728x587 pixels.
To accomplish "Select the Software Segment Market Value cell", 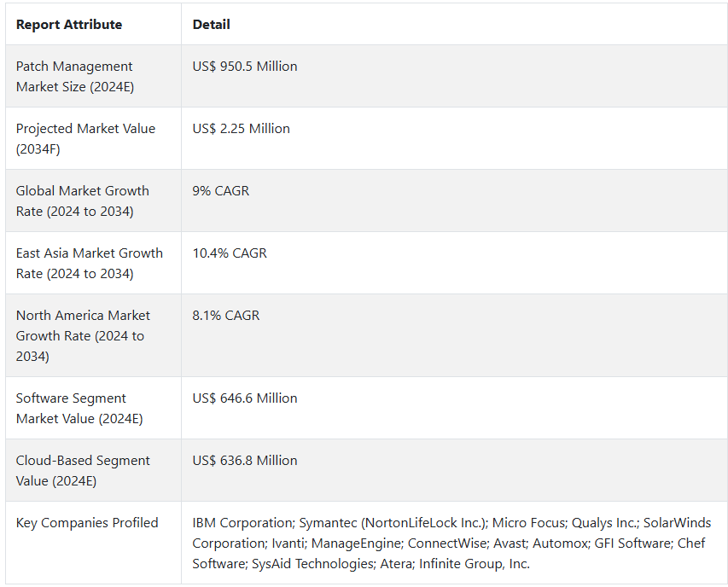I will [79, 409].
